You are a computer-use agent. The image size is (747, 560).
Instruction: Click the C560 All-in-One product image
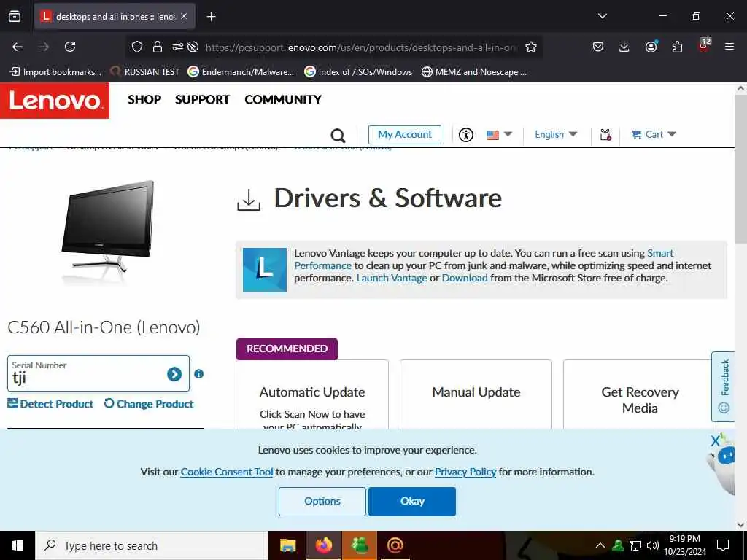[108, 232]
